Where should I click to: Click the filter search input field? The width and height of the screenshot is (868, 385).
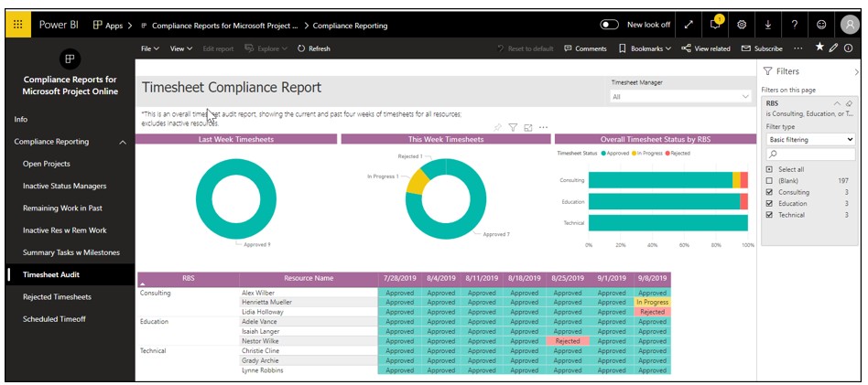809,155
